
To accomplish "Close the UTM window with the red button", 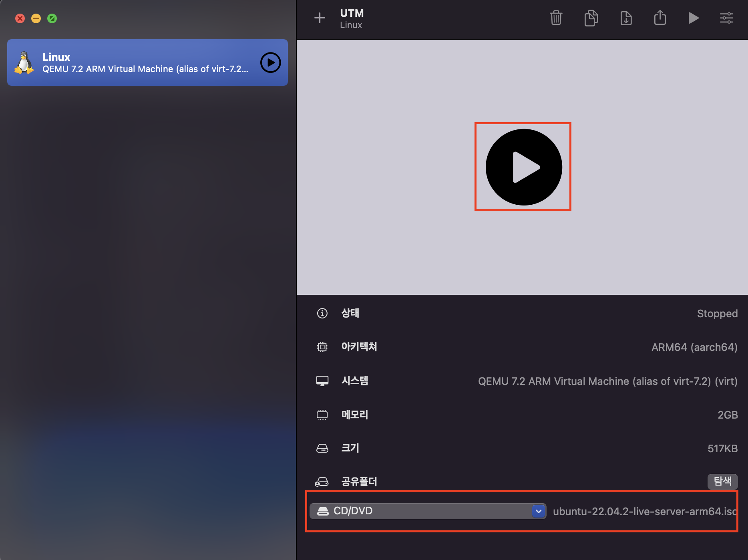I will tap(20, 18).
